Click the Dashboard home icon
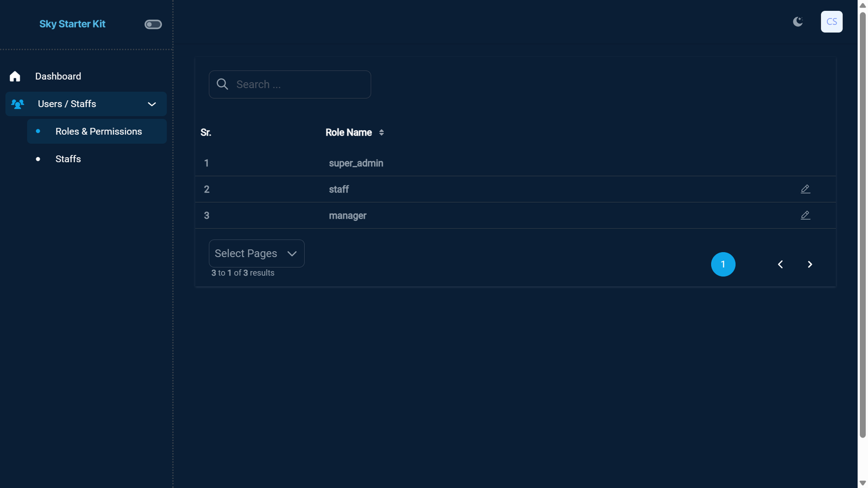Screen dimensions: 868x488 pyautogui.click(x=15, y=76)
